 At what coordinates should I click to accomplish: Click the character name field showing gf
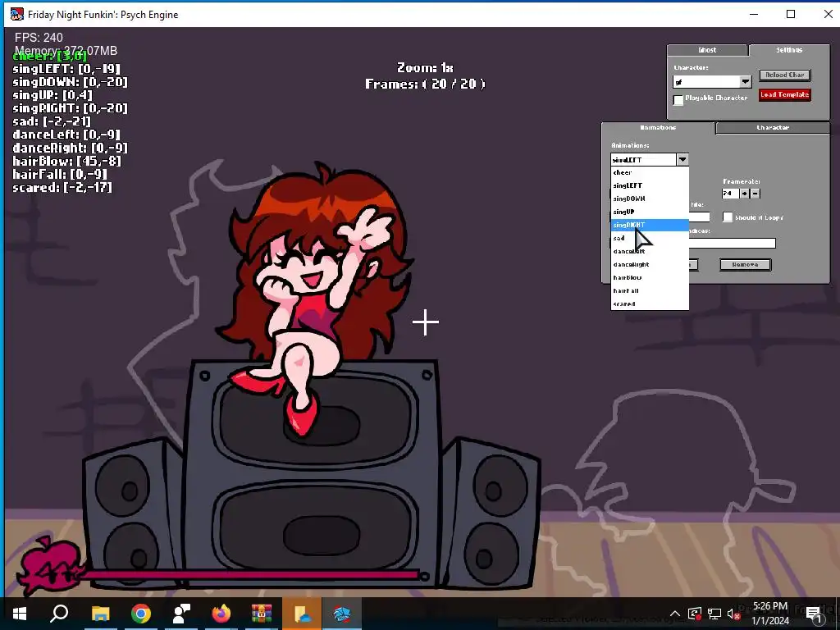click(x=706, y=81)
